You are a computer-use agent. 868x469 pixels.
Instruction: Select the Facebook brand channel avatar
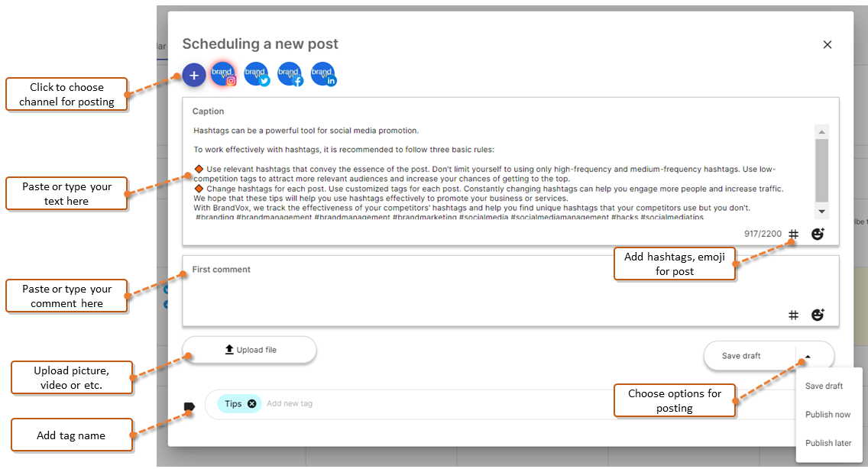coord(290,74)
